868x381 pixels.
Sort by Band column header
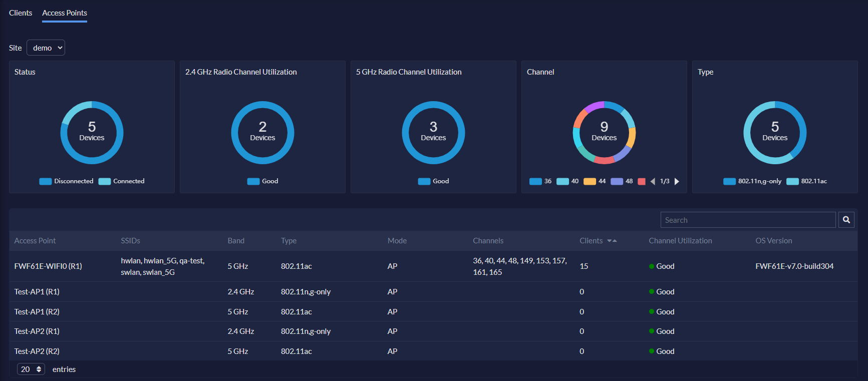(x=236, y=241)
